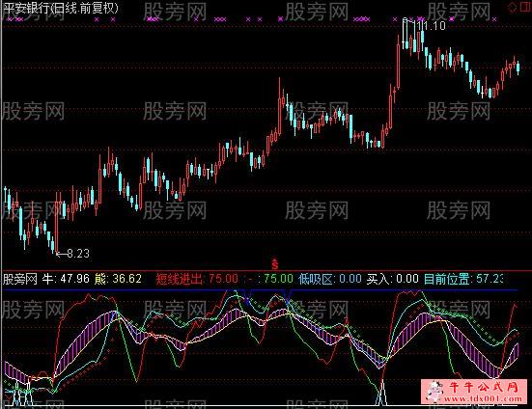
Task: Click the 牛: 47.96 indicator value
Action: tap(66, 279)
